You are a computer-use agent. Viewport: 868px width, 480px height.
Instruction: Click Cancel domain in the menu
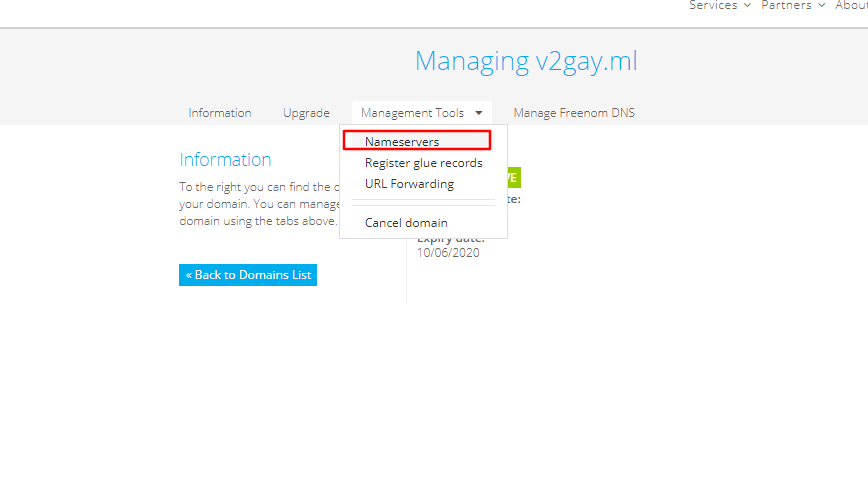pyautogui.click(x=406, y=223)
